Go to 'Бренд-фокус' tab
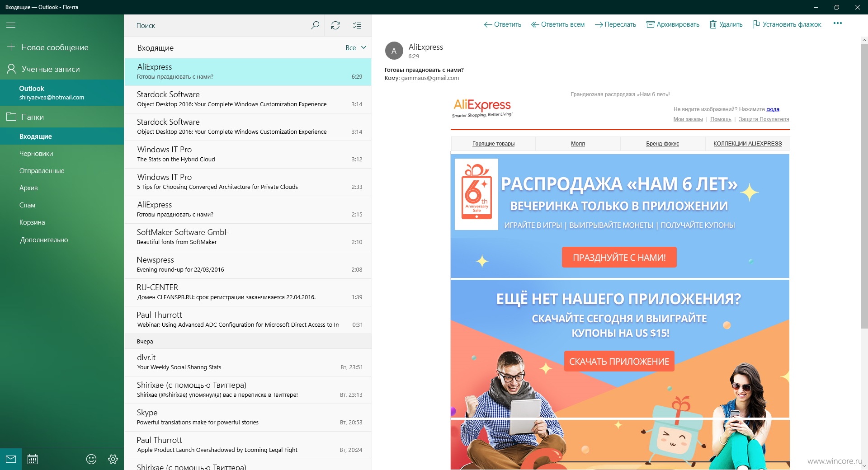Screen dimensions: 868x470 click(x=662, y=144)
